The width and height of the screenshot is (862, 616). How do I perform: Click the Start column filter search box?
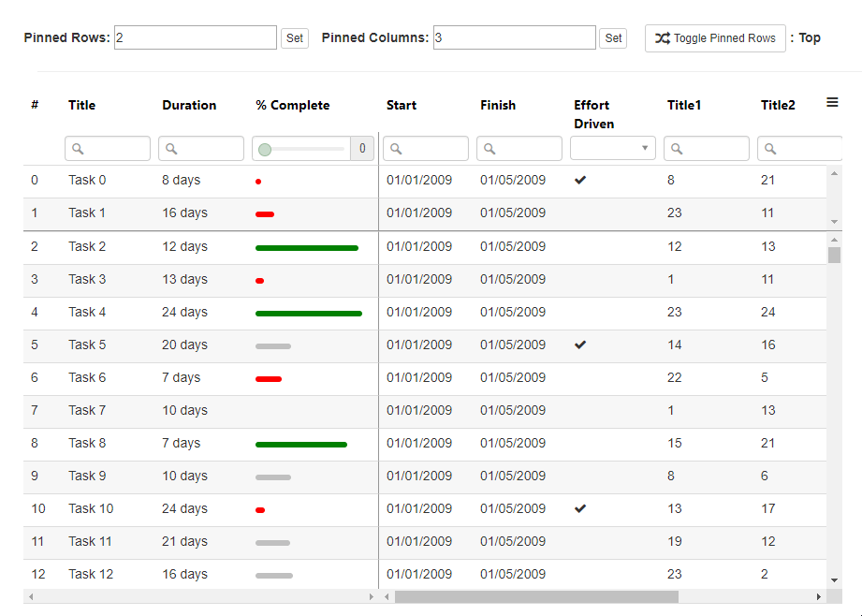click(x=426, y=149)
